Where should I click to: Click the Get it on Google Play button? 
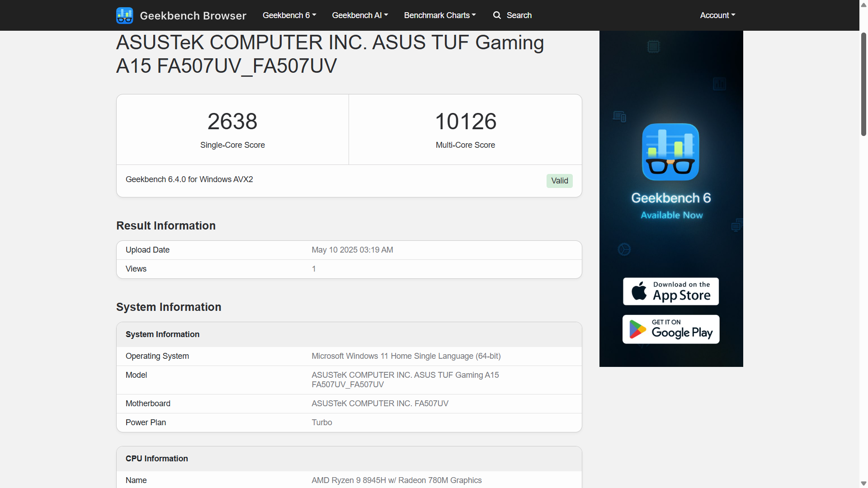coord(671,329)
